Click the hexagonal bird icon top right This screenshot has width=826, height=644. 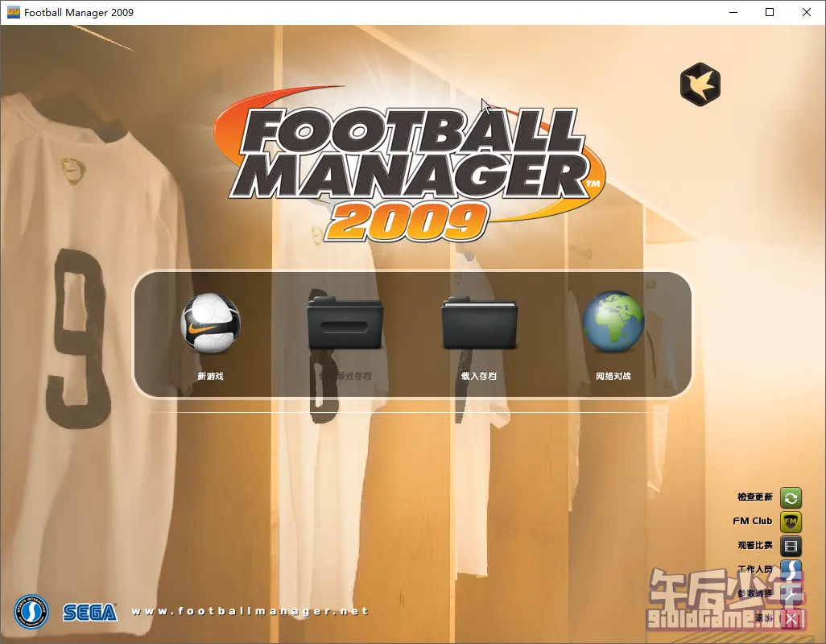click(700, 85)
